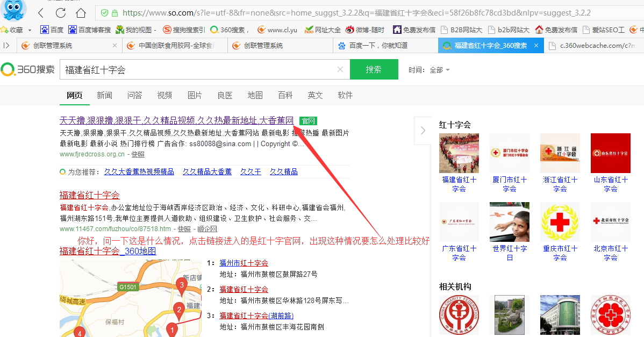644x337 pixels.
Task: Open China Charity Federation logo thumbnail
Action: pos(459,315)
